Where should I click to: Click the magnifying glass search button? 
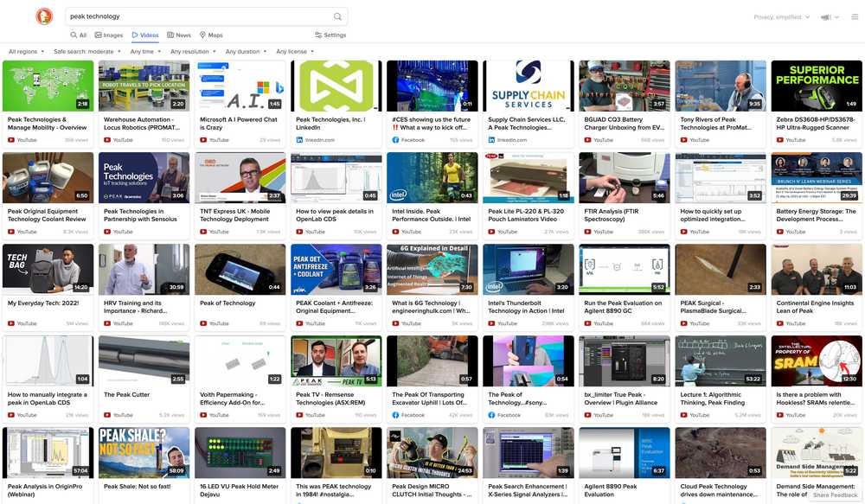pos(337,16)
